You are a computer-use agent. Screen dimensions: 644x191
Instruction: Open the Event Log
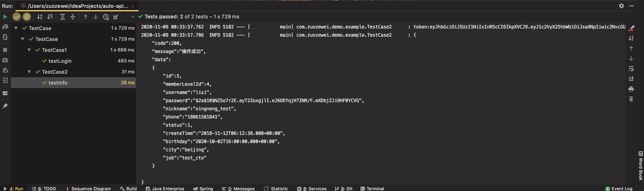pos(619,188)
